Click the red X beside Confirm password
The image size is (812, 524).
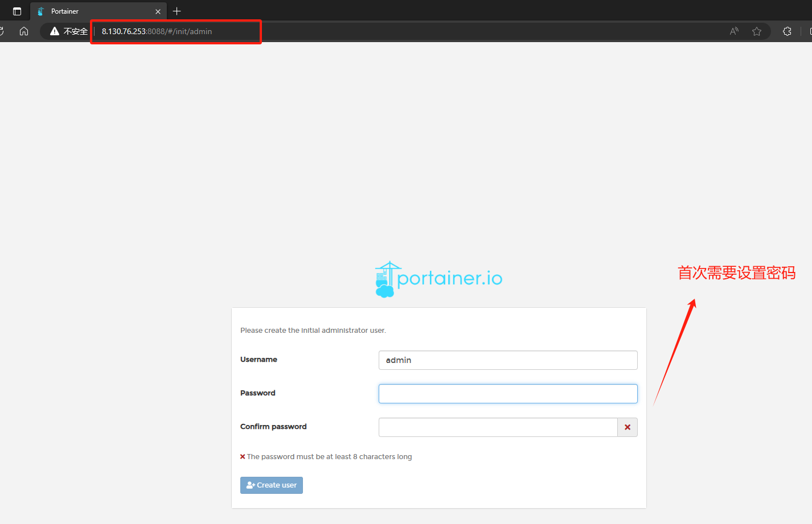pyautogui.click(x=628, y=427)
